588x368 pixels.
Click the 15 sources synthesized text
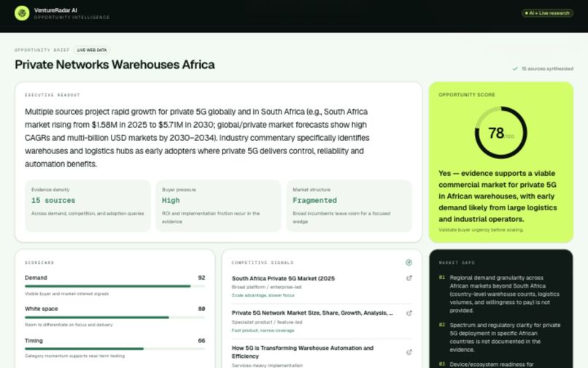(547, 69)
